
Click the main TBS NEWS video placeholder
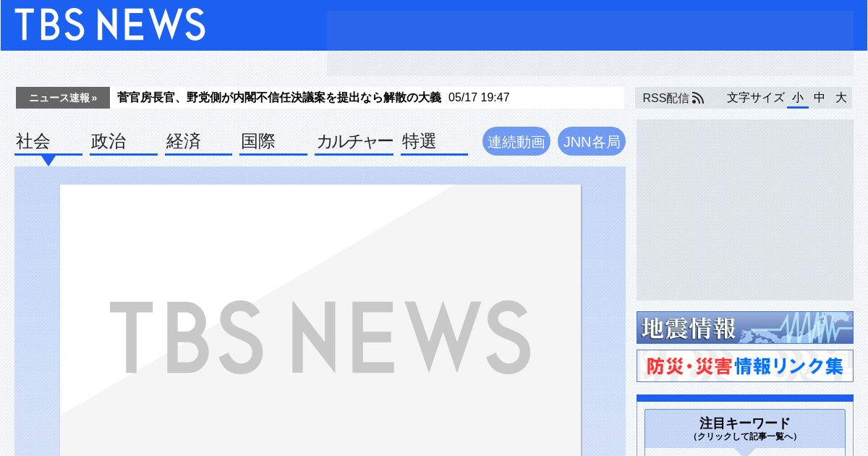point(320,320)
